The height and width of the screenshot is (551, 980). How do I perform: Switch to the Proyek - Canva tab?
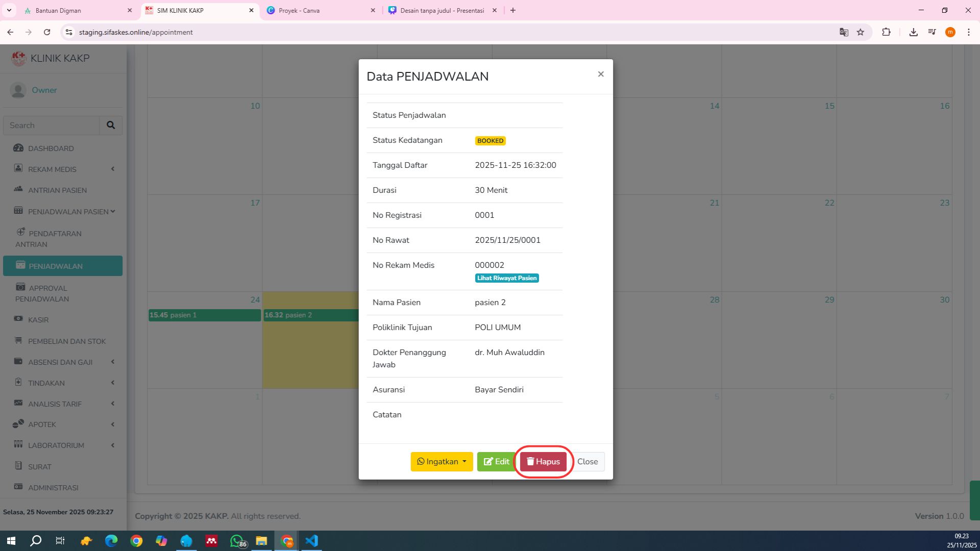(299, 10)
